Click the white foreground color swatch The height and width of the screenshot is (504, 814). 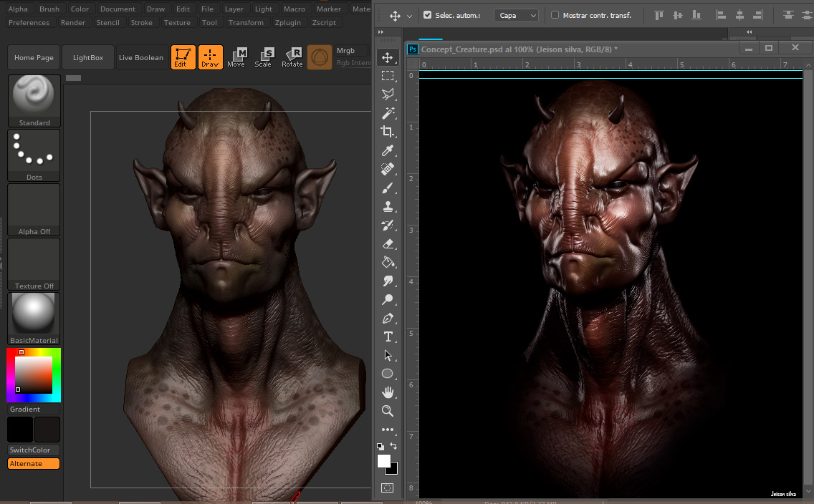pyautogui.click(x=383, y=461)
